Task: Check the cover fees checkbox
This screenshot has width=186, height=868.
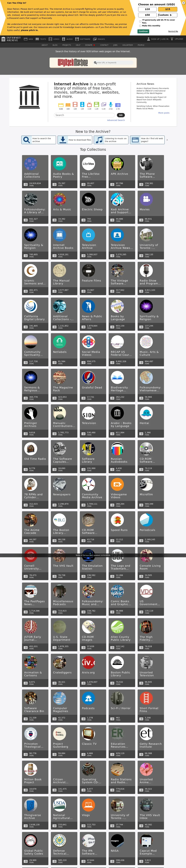Action: tap(140, 21)
